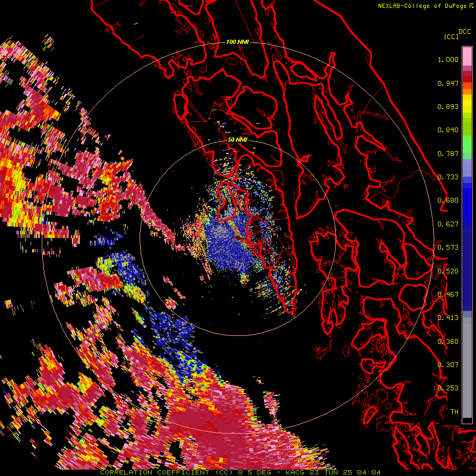Screen dimensions: 476x476
Task: Click the 0.627 scale value
Action: 448,224
